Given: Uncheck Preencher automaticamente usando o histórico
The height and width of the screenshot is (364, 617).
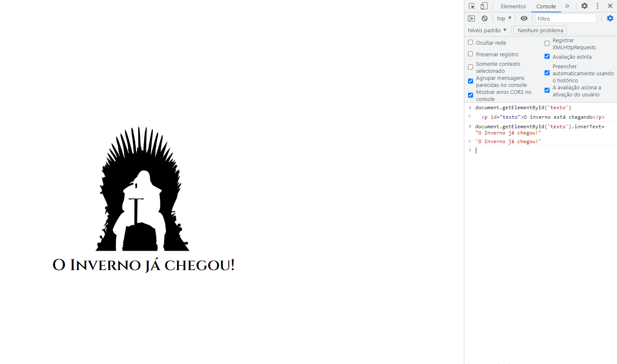Looking at the screenshot, I should [547, 73].
